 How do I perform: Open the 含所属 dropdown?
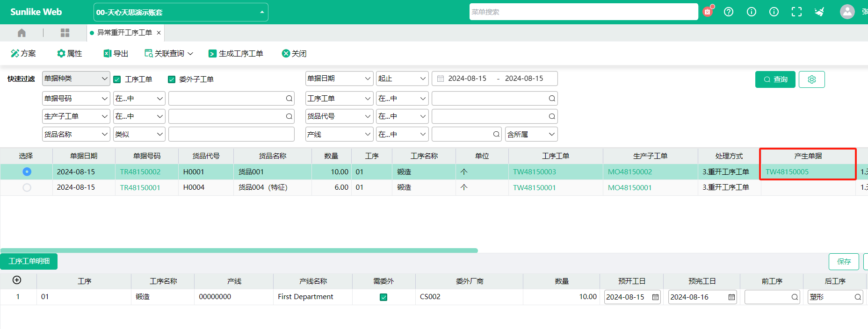[531, 134]
